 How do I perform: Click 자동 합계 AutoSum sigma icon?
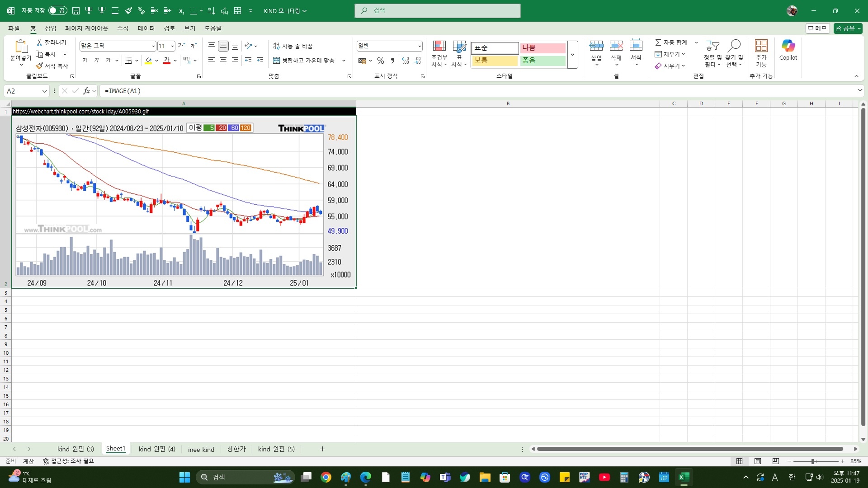(658, 42)
